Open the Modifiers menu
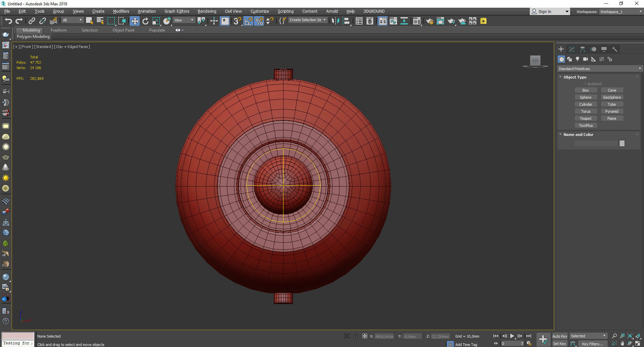 tap(121, 11)
